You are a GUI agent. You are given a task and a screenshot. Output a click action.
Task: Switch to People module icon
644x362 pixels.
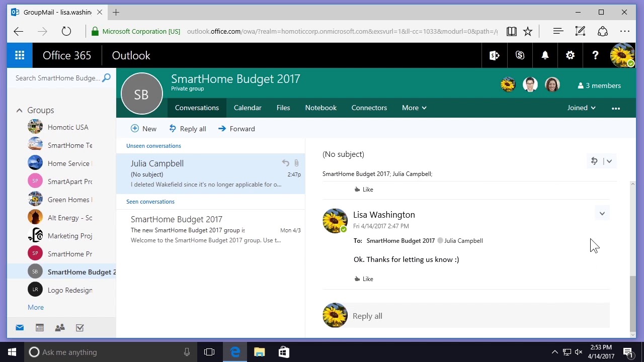pyautogui.click(x=60, y=328)
